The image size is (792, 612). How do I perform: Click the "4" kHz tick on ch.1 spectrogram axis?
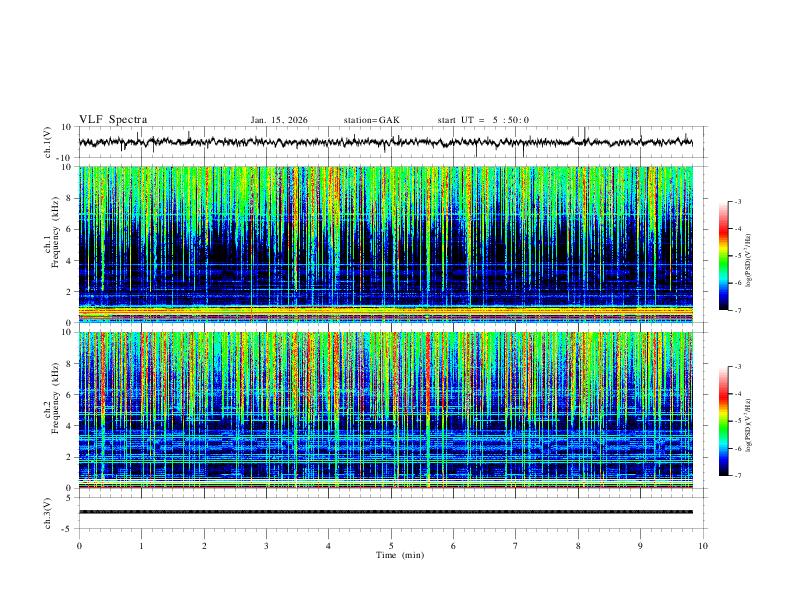pyautogui.click(x=69, y=261)
